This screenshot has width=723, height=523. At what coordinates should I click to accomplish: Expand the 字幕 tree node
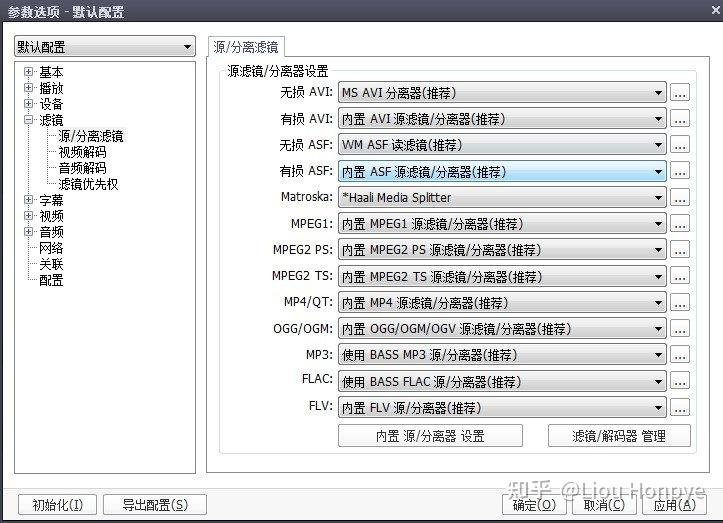(29, 200)
